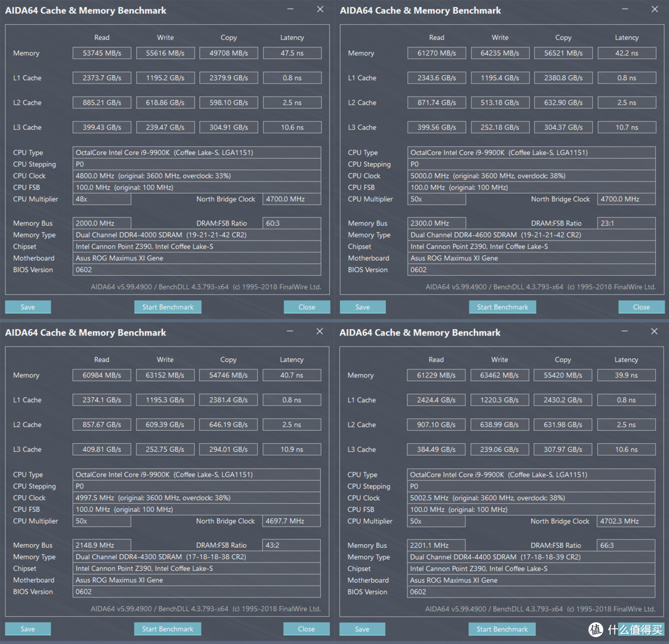
Task: Click the North Bridge Clock value 4697.7 MHz
Action: point(292,521)
